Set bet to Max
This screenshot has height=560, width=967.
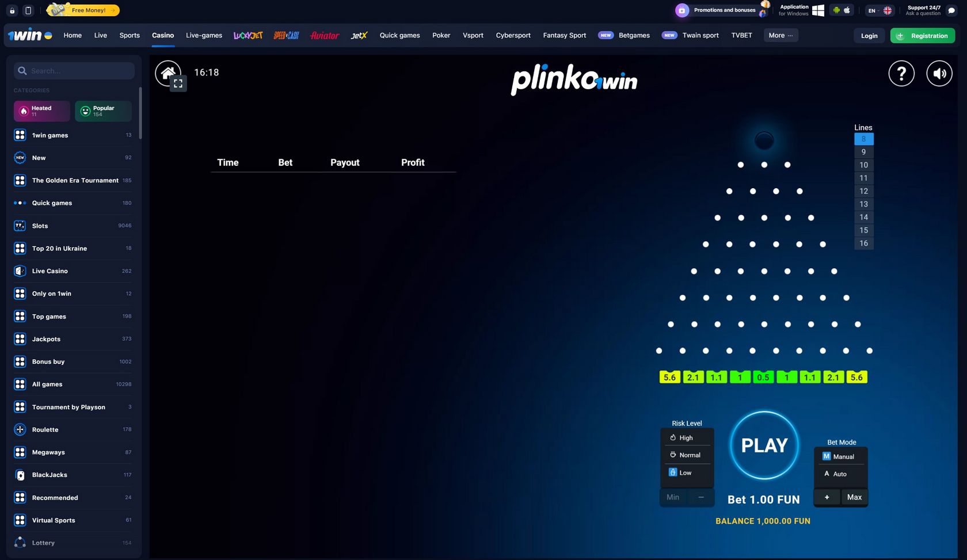click(x=855, y=497)
